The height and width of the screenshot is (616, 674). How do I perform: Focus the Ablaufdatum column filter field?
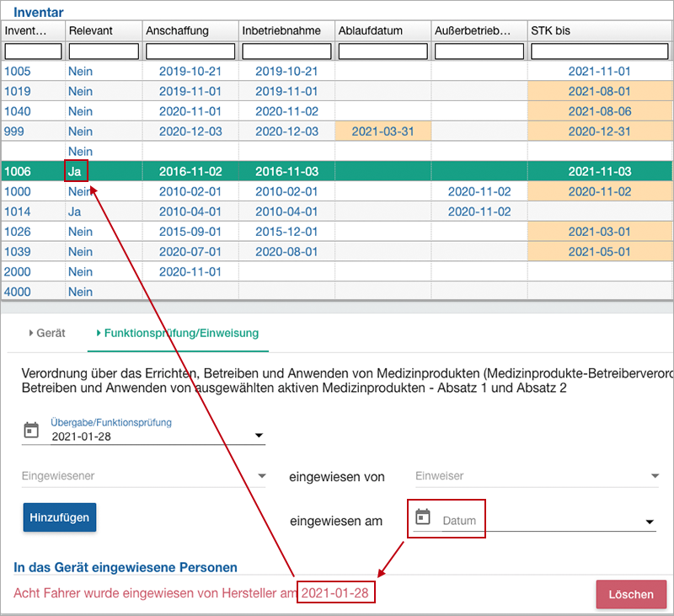(x=383, y=51)
